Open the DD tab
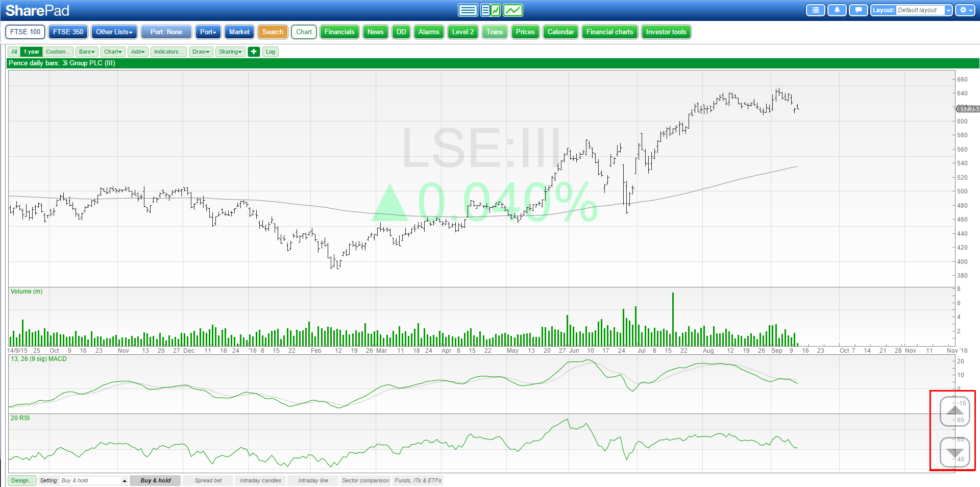This screenshot has width=980, height=487. (401, 32)
